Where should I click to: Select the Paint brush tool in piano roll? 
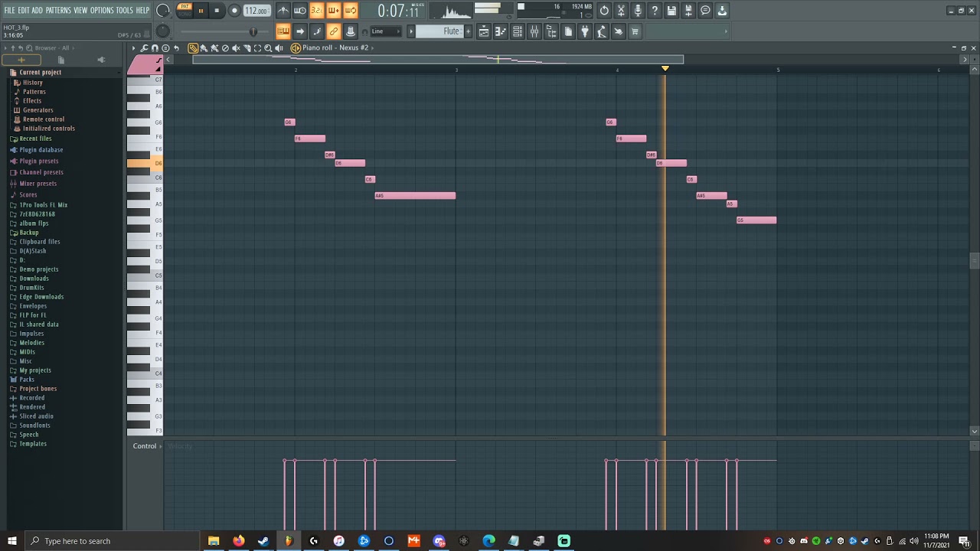tap(204, 48)
